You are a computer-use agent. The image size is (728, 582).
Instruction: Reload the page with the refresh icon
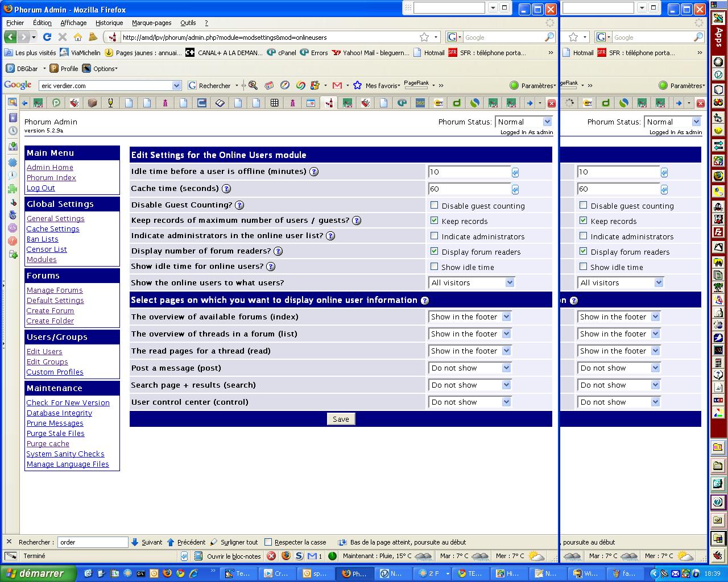tap(47, 37)
